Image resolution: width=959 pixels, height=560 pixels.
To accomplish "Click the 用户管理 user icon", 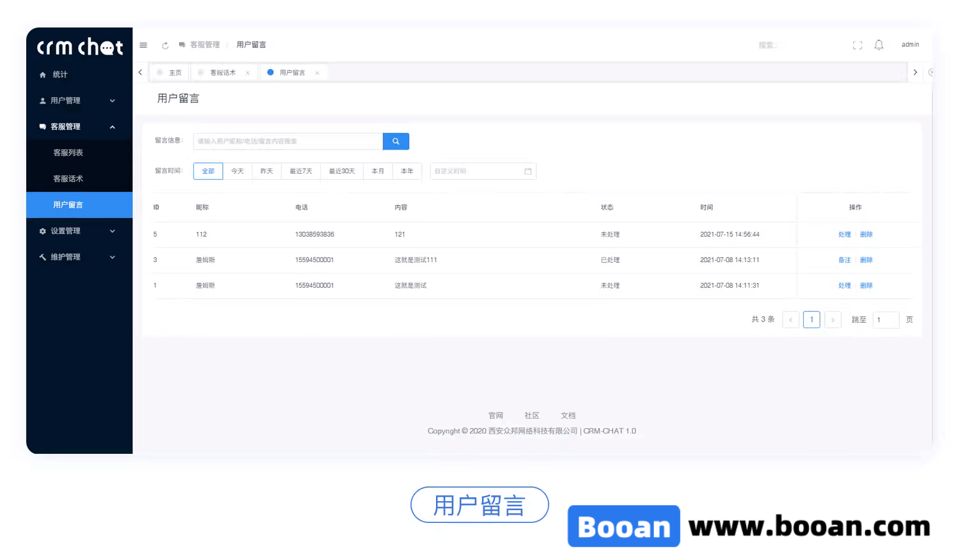I will (x=42, y=100).
